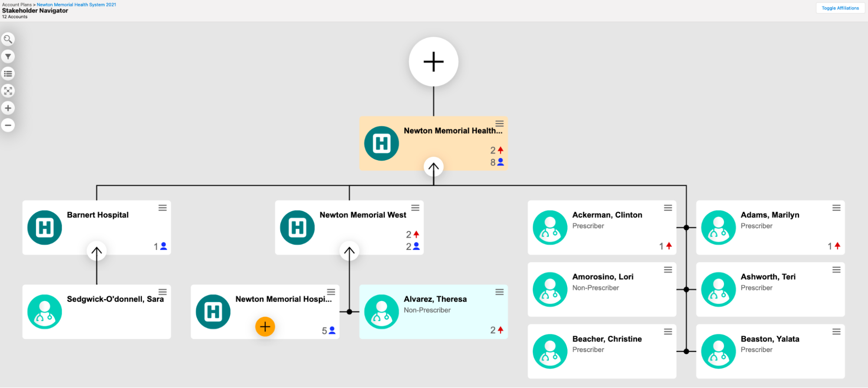This screenshot has height=388, width=868.
Task: Collapse Barnert Hospital branch arrow
Action: tap(96, 251)
